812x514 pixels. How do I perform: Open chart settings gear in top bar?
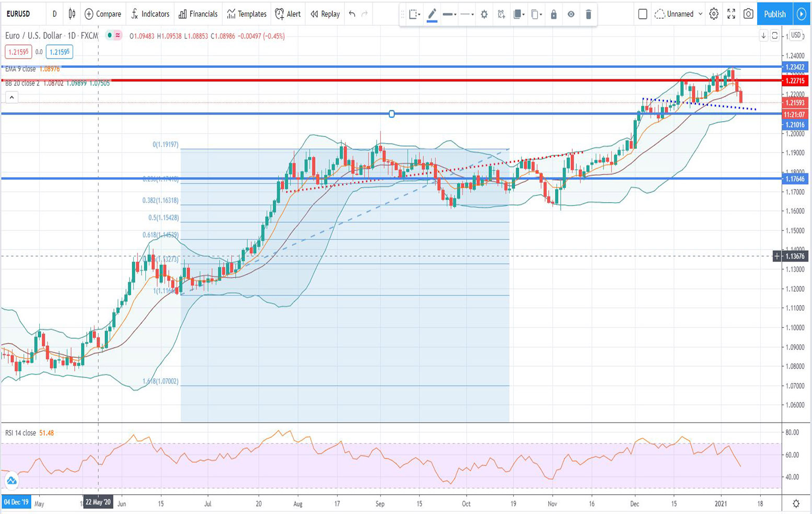(x=714, y=14)
